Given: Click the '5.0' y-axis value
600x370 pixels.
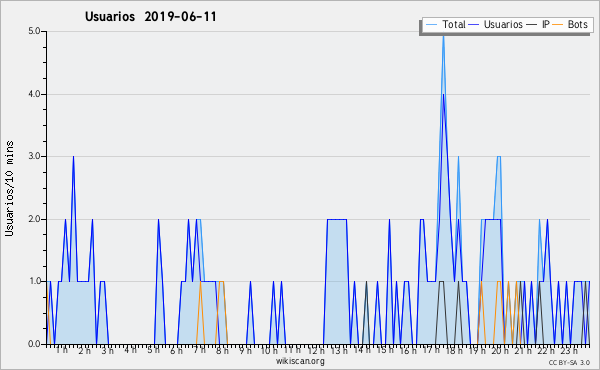Looking at the screenshot, I should (34, 31).
